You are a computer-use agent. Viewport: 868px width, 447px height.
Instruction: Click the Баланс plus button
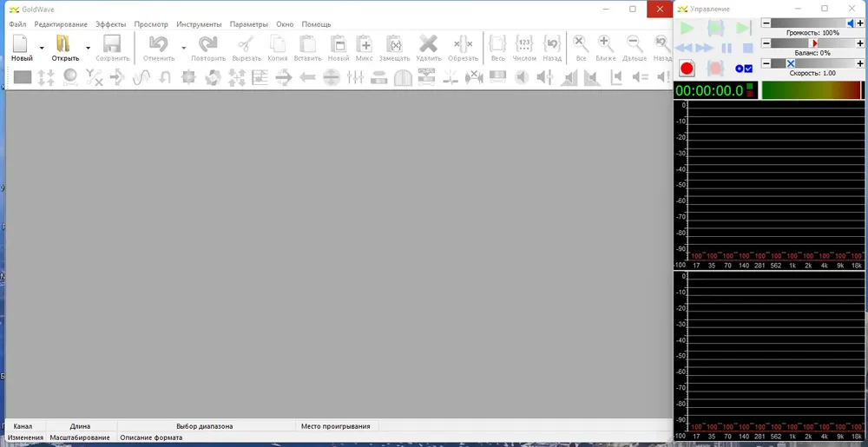[860, 43]
